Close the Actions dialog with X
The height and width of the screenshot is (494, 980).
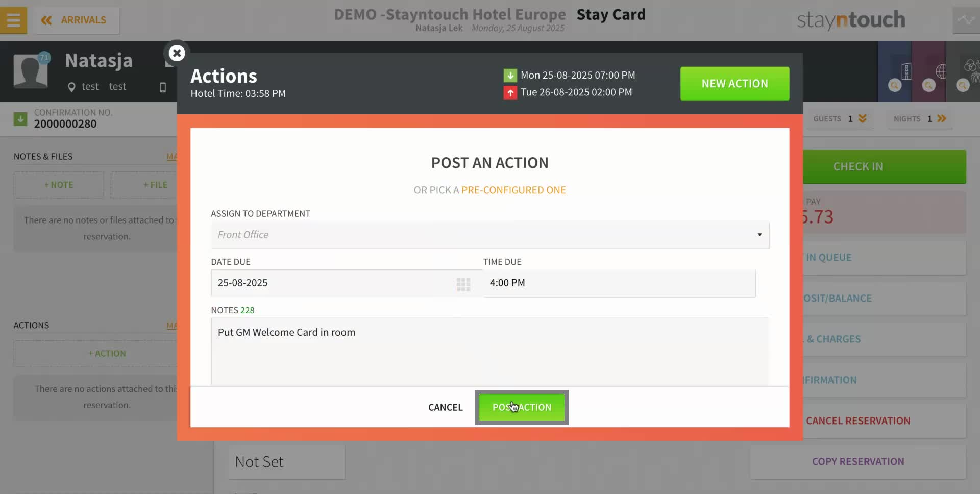pos(177,53)
